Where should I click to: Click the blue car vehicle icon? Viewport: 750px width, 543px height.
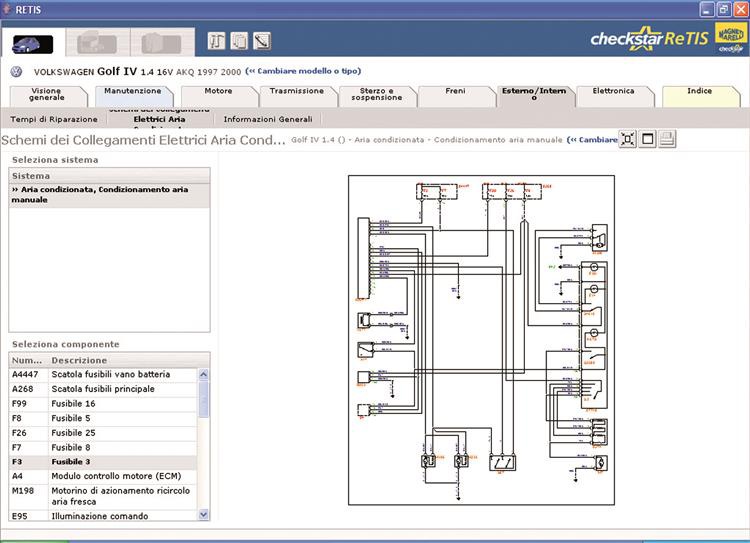(34, 42)
